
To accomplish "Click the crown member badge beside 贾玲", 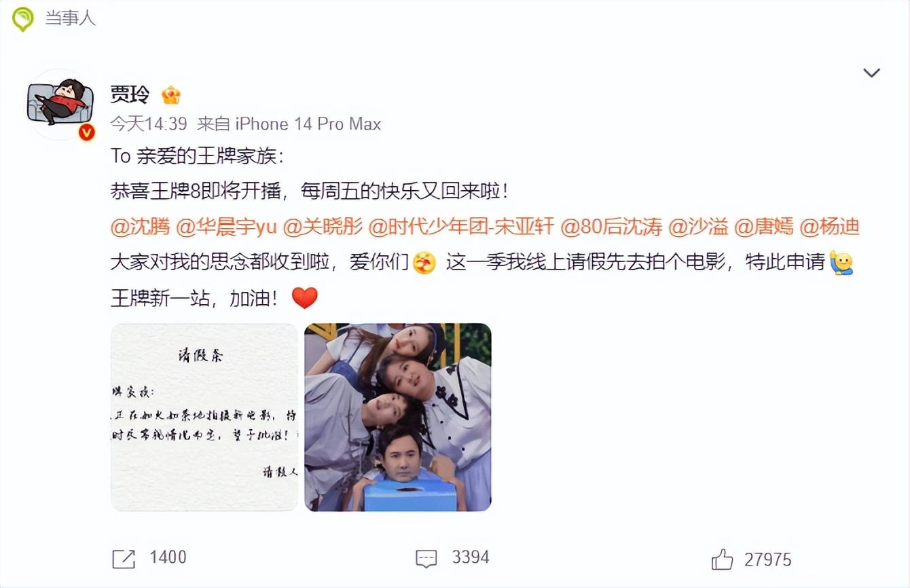I will tap(171, 95).
